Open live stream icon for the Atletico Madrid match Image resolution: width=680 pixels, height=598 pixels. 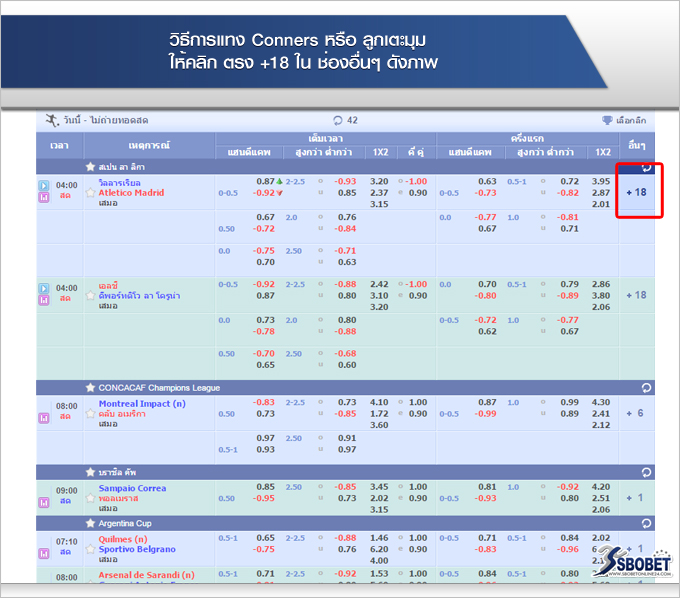pyautogui.click(x=44, y=186)
